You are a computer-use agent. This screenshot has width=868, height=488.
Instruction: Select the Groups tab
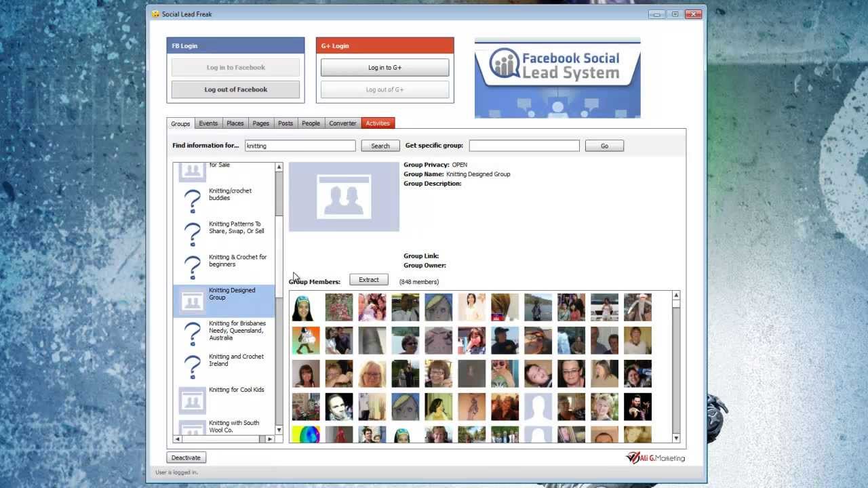tap(180, 123)
